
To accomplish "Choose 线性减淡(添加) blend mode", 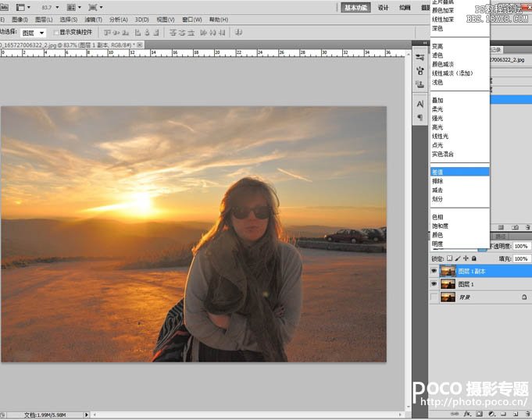I will [459, 73].
